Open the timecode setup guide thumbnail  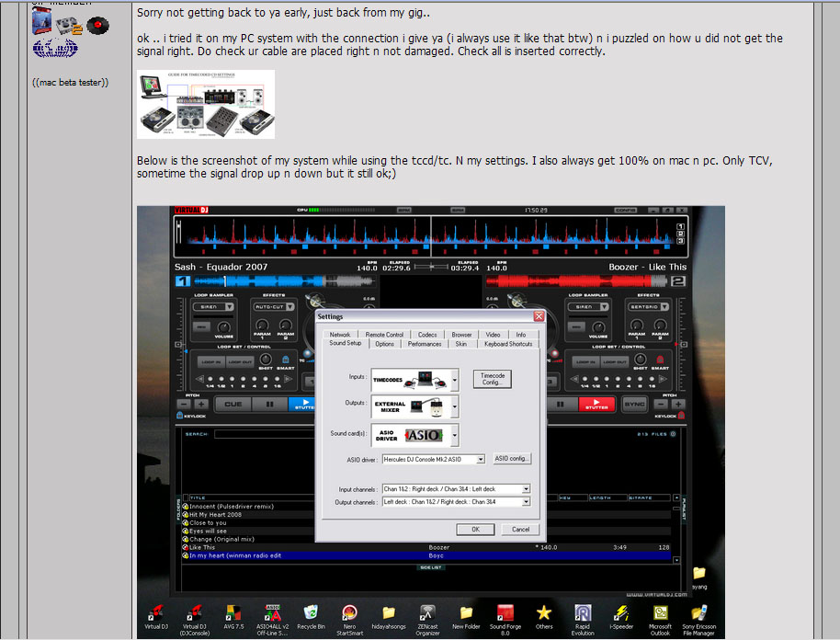[x=206, y=105]
